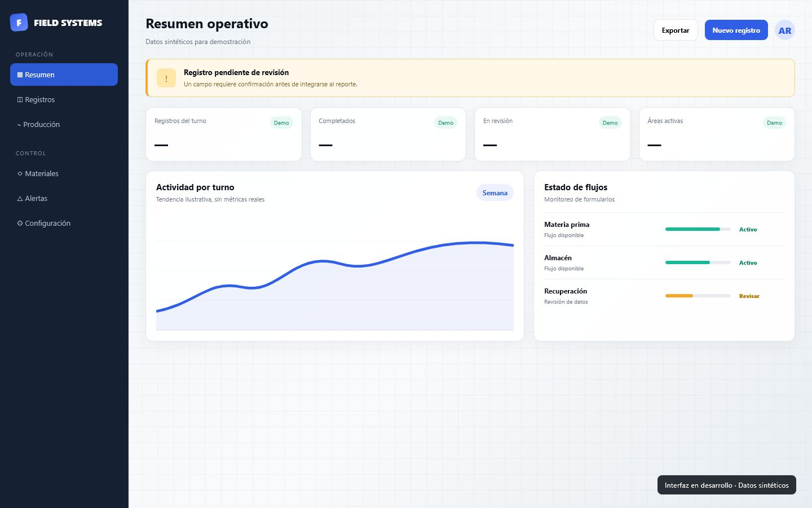
Task: Open the AR user avatar
Action: (x=785, y=30)
